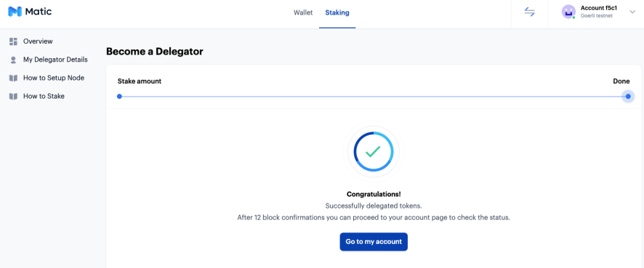644x268 pixels.
Task: Click the Account f5c1 label
Action: [x=599, y=8]
